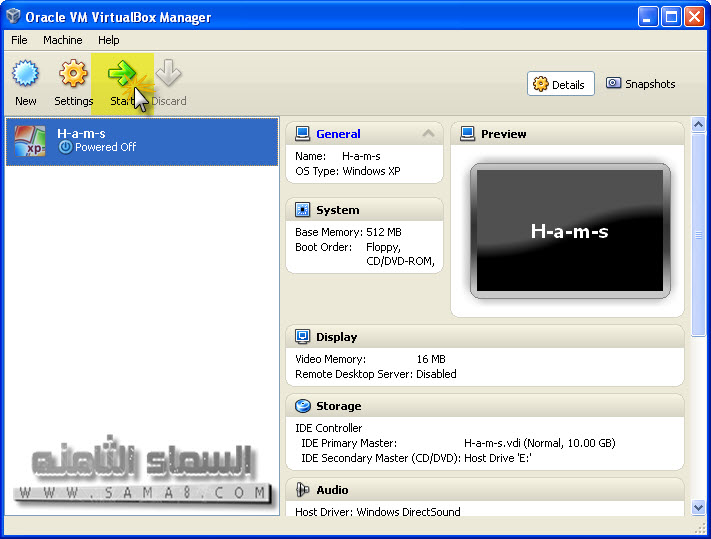Click the Discard toolbar icon
The width and height of the screenshot is (711, 539).
[168, 75]
